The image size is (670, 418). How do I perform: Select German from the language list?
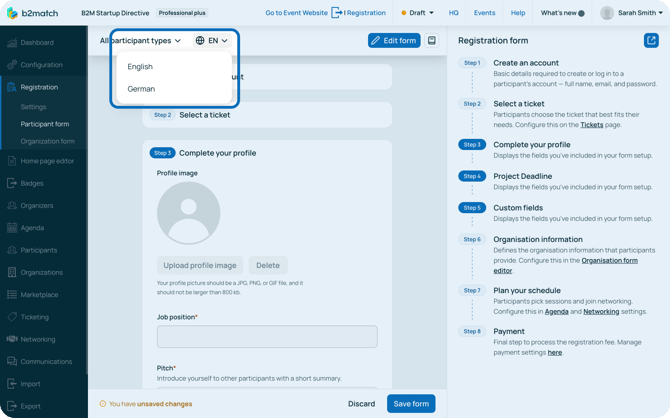click(141, 88)
